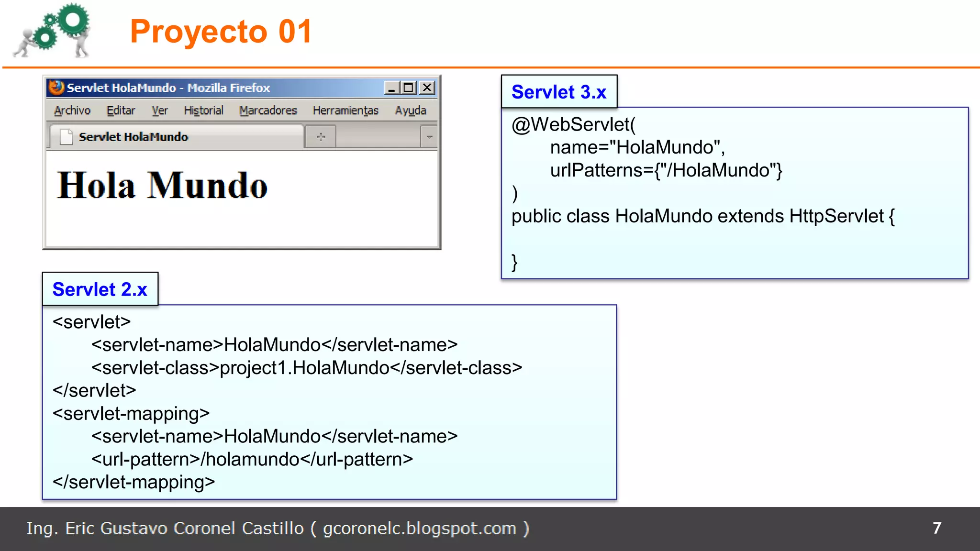This screenshot has width=980, height=551.
Task: Click the page icon on Servlet HolaMundo tab
Action: pos(66,137)
